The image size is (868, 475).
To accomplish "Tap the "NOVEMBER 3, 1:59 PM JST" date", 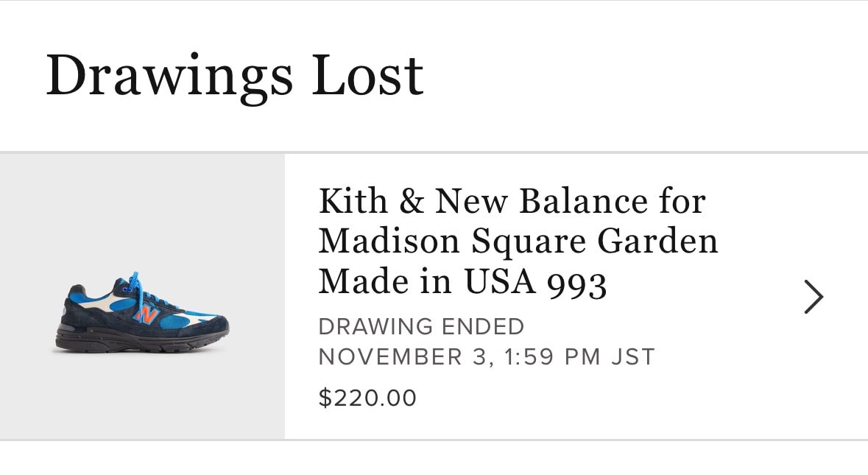I will click(486, 357).
